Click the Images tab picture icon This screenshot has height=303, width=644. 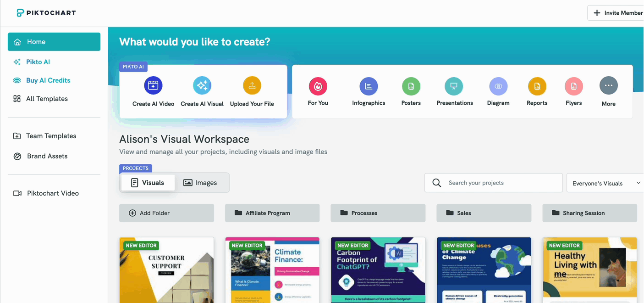[x=187, y=183]
